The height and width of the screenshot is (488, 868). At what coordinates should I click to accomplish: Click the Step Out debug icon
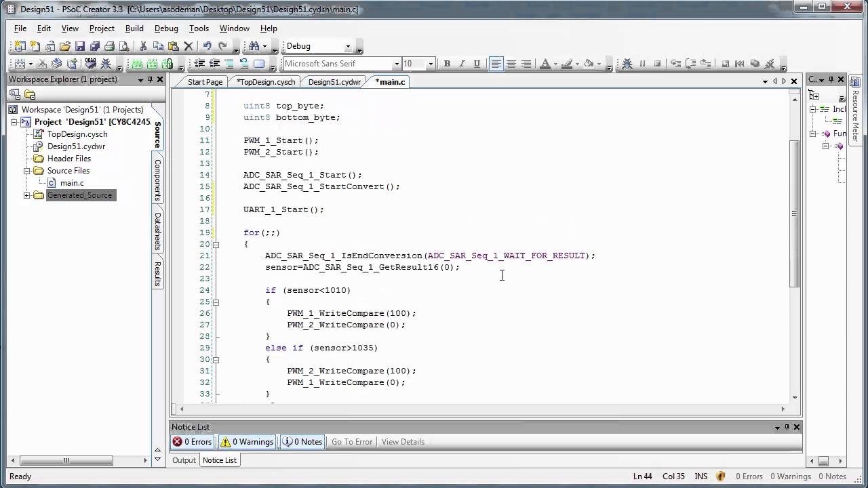705,64
